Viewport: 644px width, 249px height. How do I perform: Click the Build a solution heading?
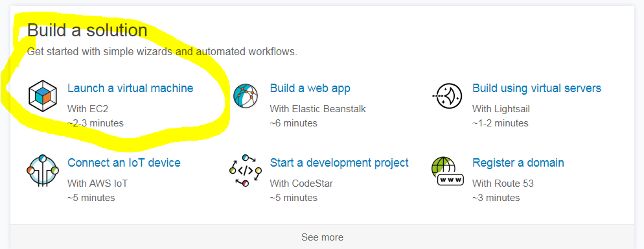(x=87, y=30)
